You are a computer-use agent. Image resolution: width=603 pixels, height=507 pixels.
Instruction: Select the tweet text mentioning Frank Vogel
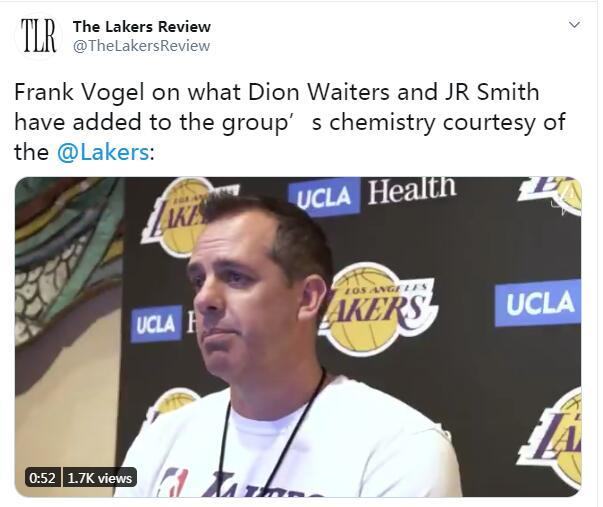tap(290, 122)
